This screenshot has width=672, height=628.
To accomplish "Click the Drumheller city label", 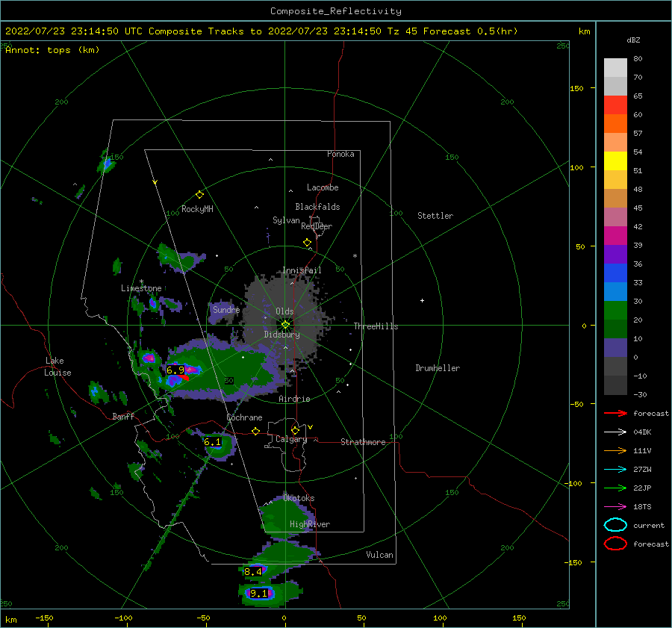I will [x=438, y=368].
